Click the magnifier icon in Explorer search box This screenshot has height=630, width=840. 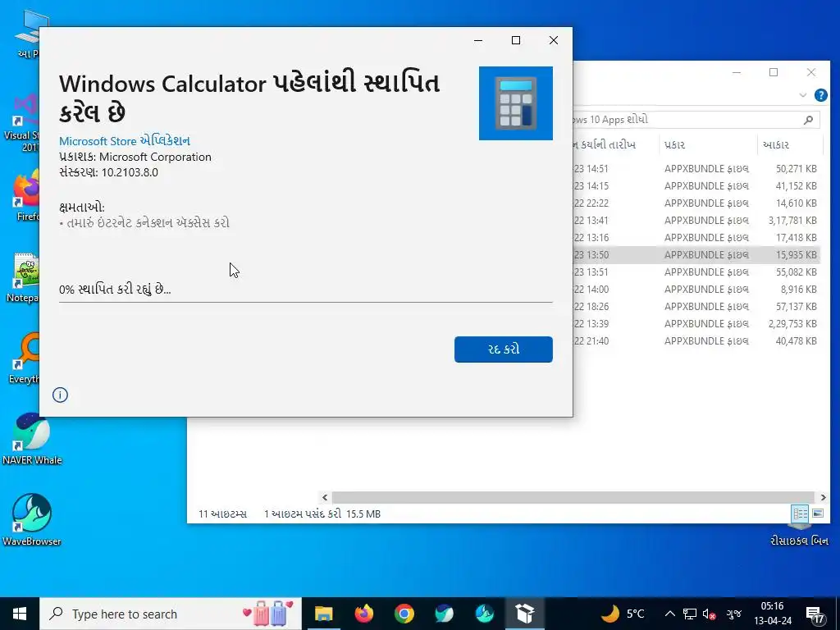pos(808,120)
